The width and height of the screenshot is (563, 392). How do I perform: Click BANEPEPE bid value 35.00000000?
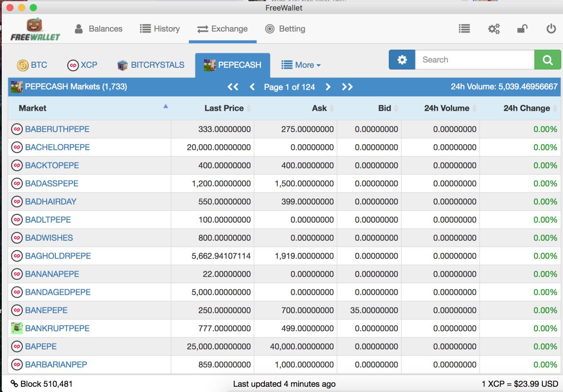pos(374,310)
